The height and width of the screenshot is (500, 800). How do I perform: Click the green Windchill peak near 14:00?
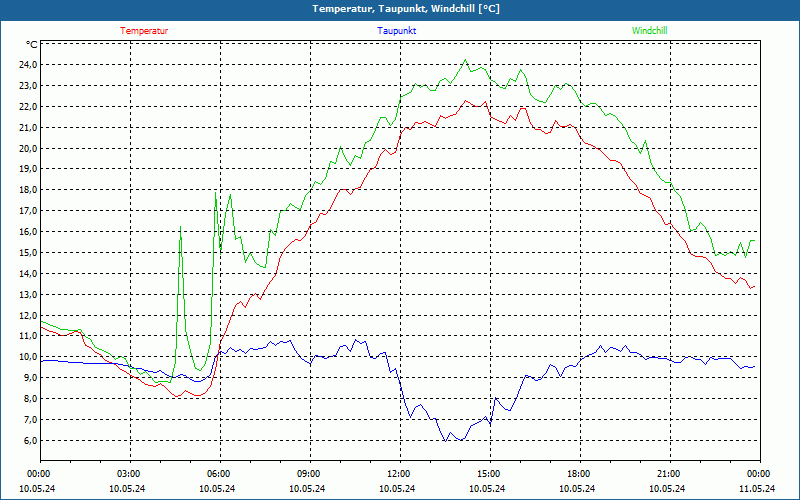(465, 60)
